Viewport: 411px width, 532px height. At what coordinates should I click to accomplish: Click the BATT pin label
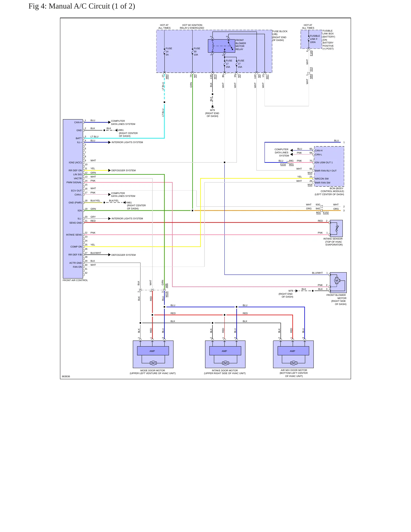coord(79,138)
